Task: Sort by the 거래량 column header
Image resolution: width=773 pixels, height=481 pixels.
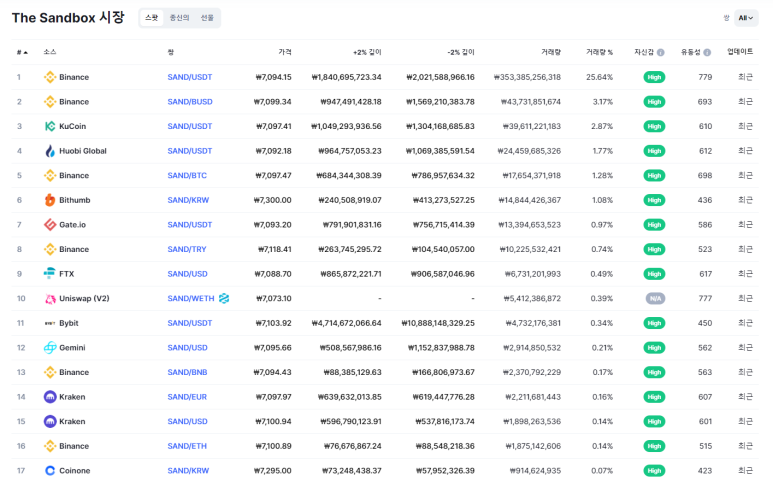Action: [x=551, y=52]
